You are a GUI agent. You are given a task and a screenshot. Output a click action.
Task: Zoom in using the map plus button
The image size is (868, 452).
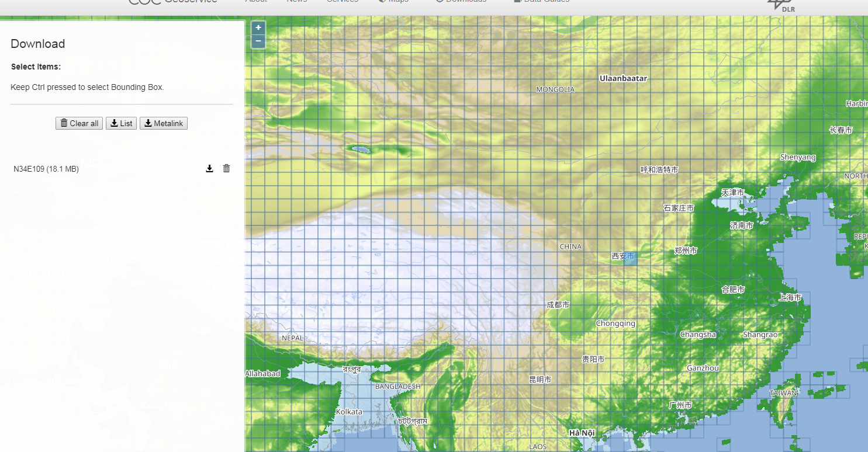258,27
